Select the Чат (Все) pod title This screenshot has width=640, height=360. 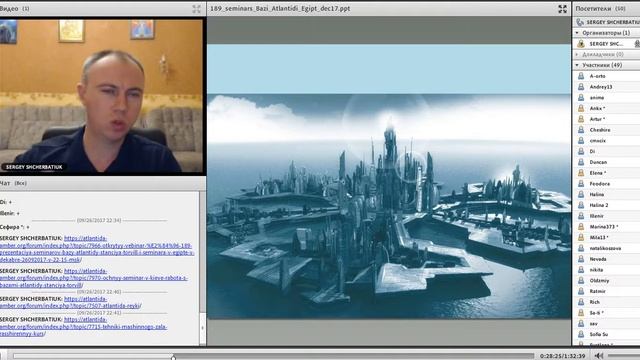coord(13,183)
